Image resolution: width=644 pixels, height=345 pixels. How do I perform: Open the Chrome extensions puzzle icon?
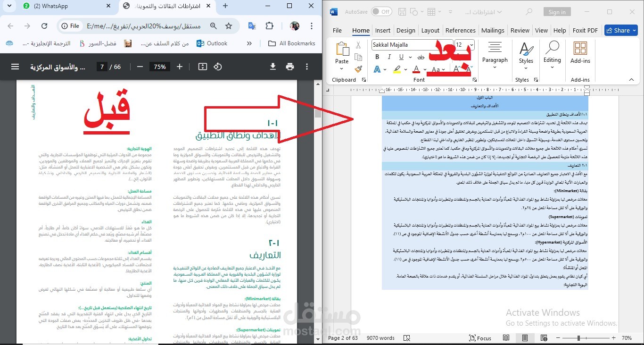269,26
